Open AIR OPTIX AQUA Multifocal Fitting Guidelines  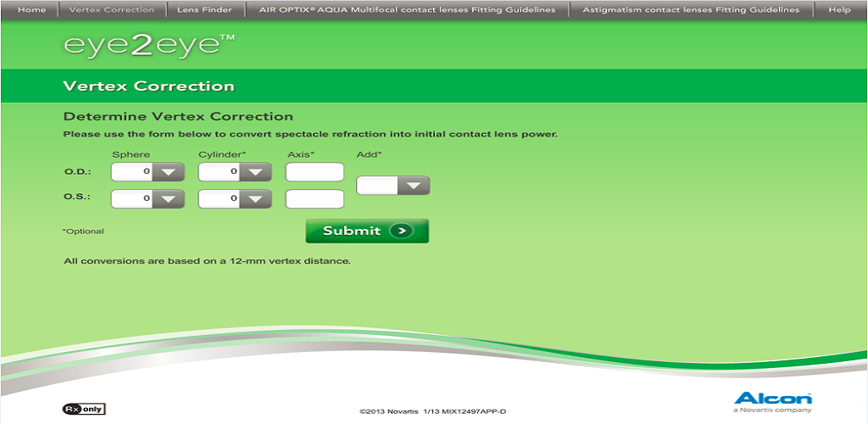pyautogui.click(x=407, y=10)
